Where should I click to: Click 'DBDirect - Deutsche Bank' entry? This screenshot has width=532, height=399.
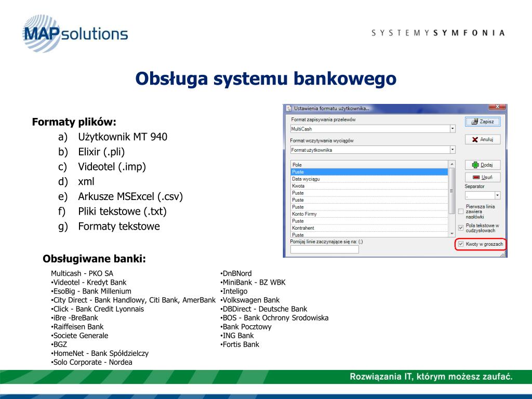(x=264, y=309)
